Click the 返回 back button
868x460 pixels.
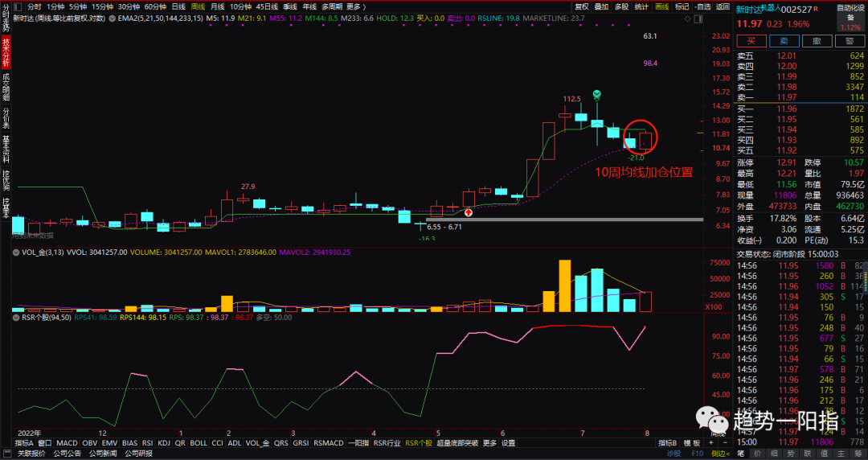[723, 6]
